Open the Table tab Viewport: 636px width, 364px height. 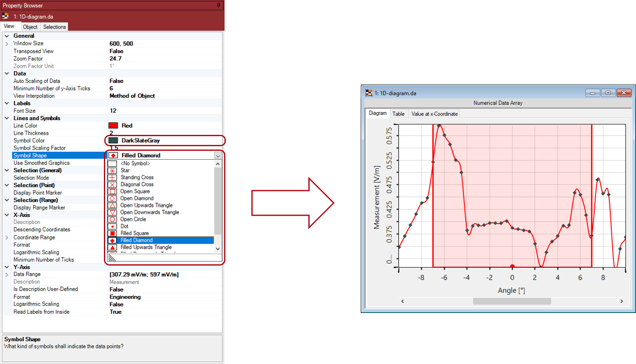click(x=398, y=114)
